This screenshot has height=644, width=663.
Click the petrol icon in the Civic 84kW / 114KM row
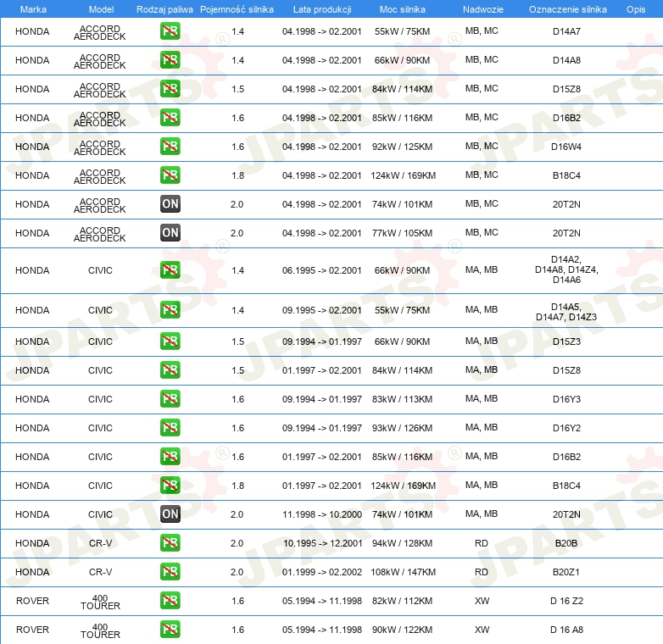[170, 369]
